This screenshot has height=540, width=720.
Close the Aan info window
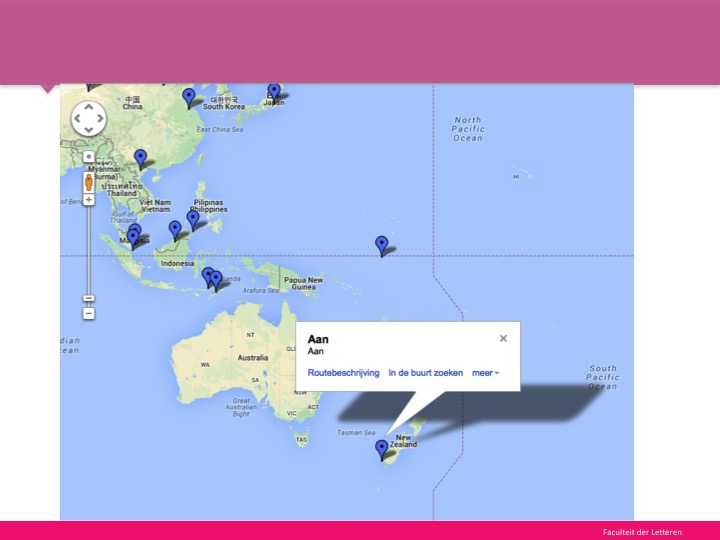tap(503, 338)
